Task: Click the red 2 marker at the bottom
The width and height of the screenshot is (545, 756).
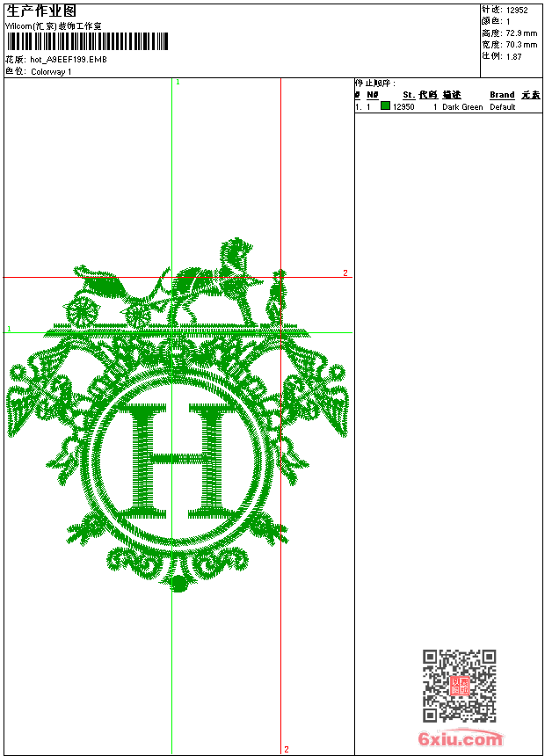Action: [287, 749]
